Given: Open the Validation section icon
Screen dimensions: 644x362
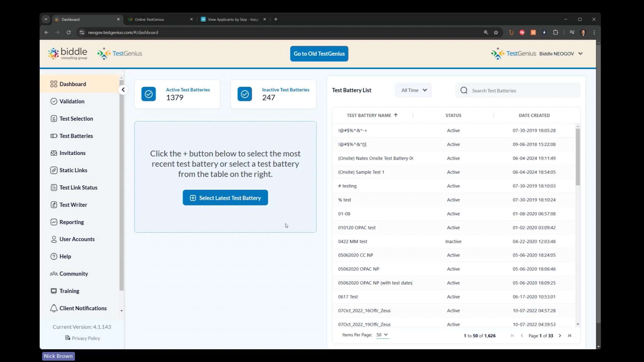Looking at the screenshot, I should click(x=54, y=101).
